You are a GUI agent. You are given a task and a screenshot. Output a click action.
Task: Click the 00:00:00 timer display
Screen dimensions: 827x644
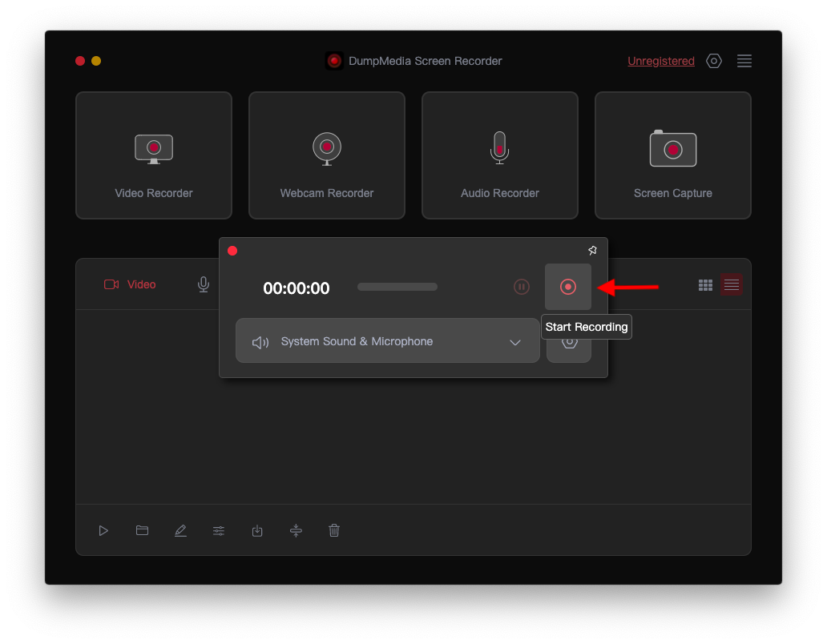pos(297,288)
